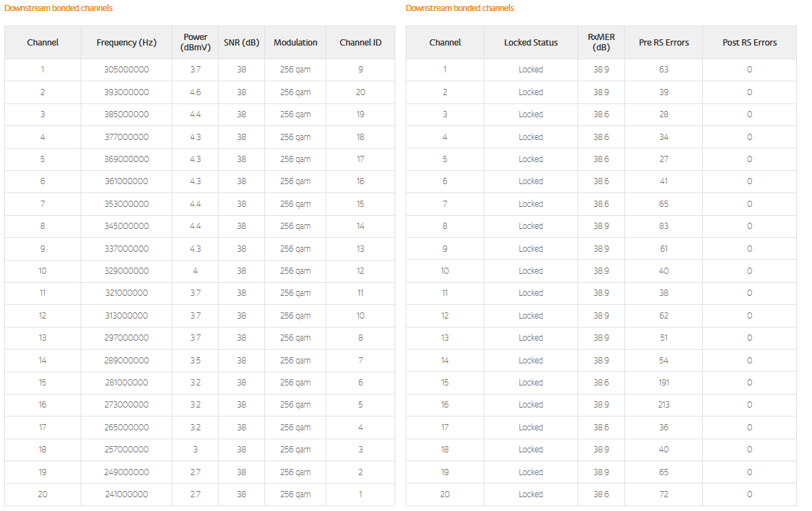Click frequency value 353000000
The width and height of the screenshot is (812, 511).
(126, 204)
